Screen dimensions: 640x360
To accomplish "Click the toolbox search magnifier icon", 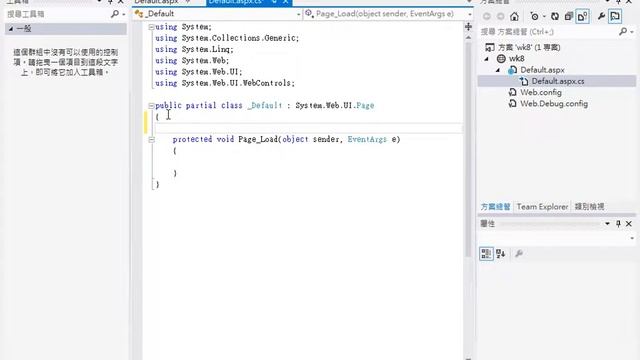I will [115, 14].
